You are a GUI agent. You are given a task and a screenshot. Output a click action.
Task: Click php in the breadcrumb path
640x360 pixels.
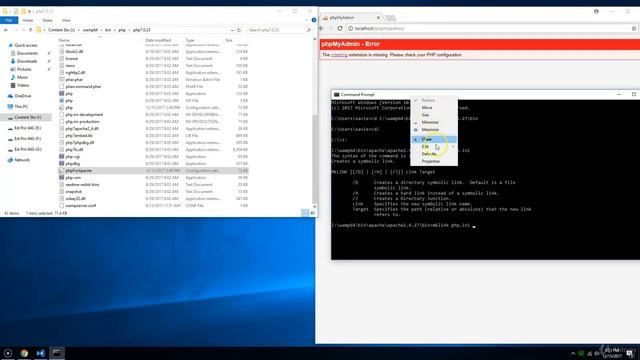[122, 30]
